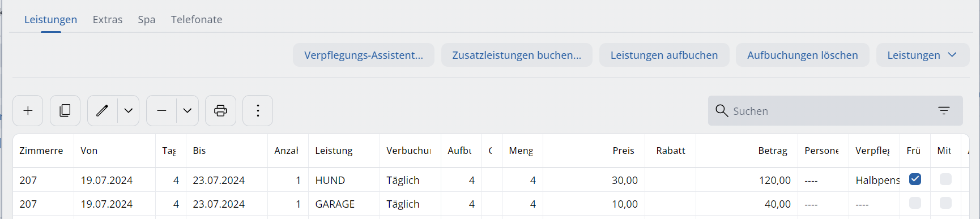Click the plus icon to add entry
The image size is (980, 219).
coord(28,111)
